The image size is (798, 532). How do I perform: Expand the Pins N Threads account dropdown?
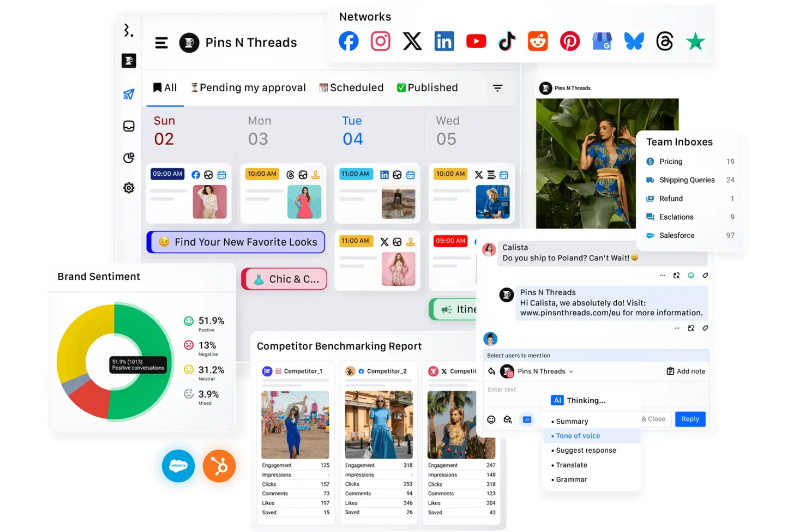[x=570, y=372]
